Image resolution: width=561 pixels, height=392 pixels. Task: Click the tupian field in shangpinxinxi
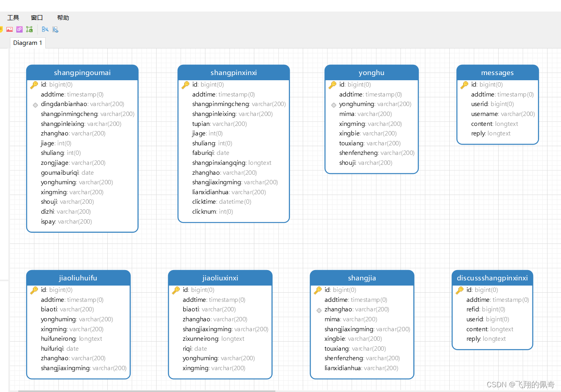click(219, 124)
